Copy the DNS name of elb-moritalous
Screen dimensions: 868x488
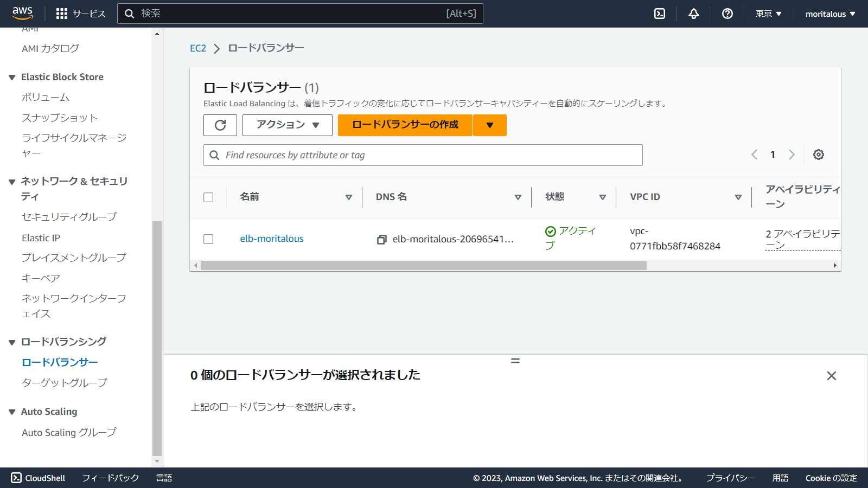381,239
